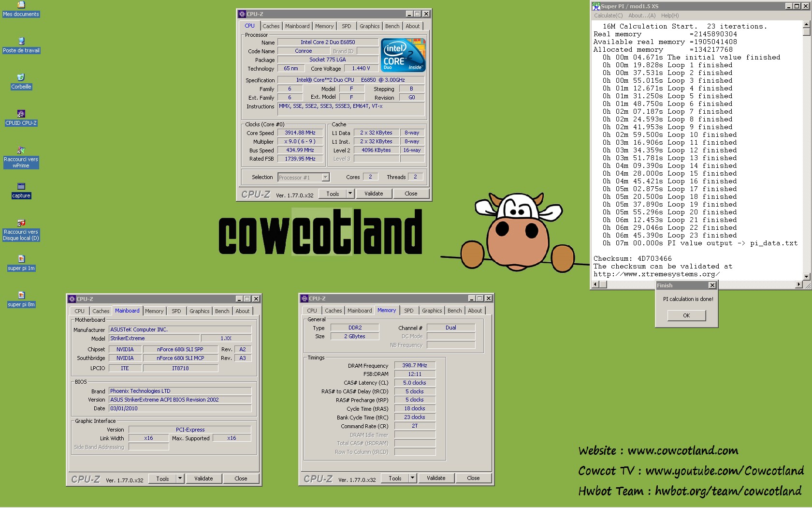Click Validate in Memory window

pos(436,478)
